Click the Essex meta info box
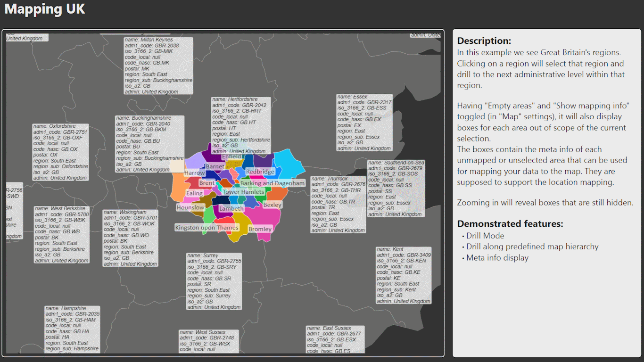 click(364, 123)
